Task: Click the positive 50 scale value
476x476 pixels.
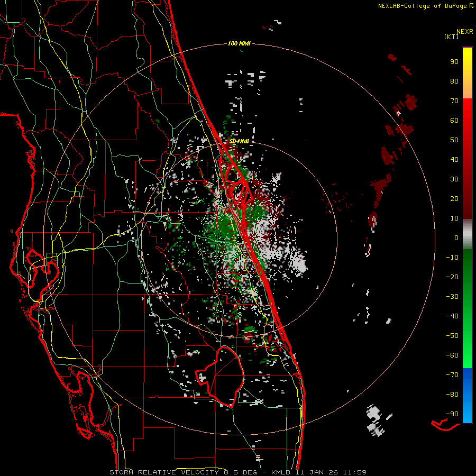Action: tap(454, 140)
